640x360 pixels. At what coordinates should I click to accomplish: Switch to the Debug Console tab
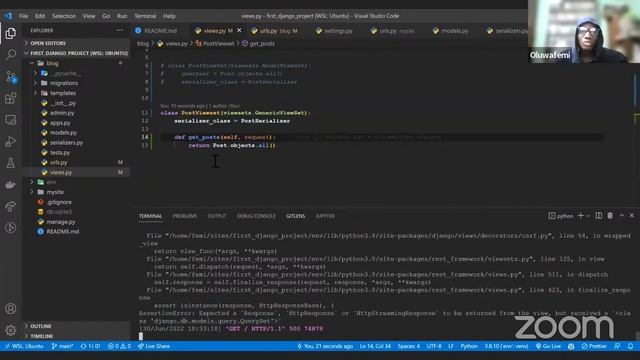click(256, 216)
